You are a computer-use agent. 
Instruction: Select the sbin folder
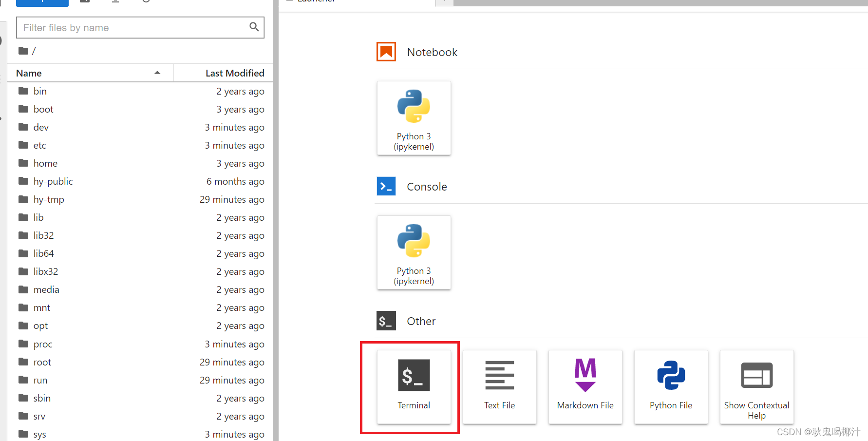[140, 398]
